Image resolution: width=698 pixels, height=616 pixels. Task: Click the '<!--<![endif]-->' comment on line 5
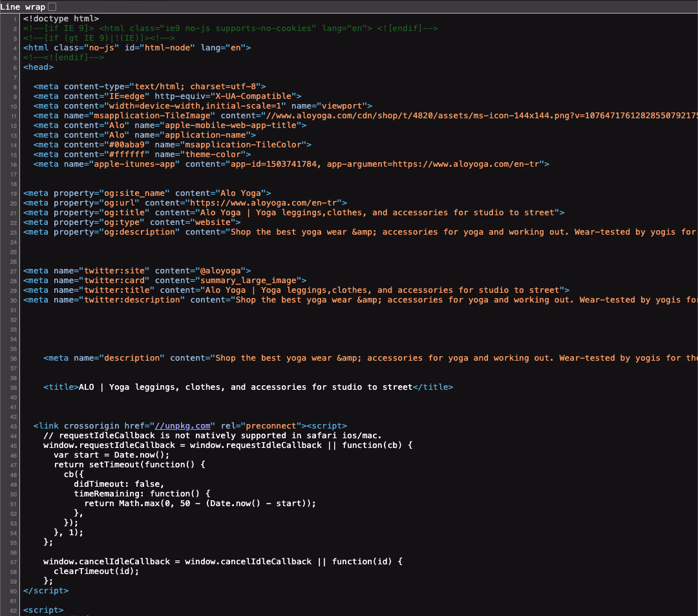tap(63, 58)
